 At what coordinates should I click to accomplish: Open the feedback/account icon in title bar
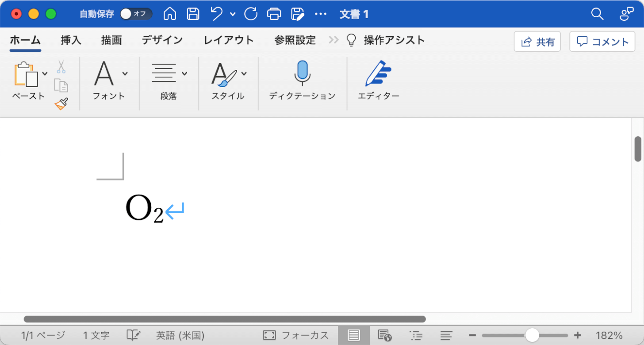[627, 14]
